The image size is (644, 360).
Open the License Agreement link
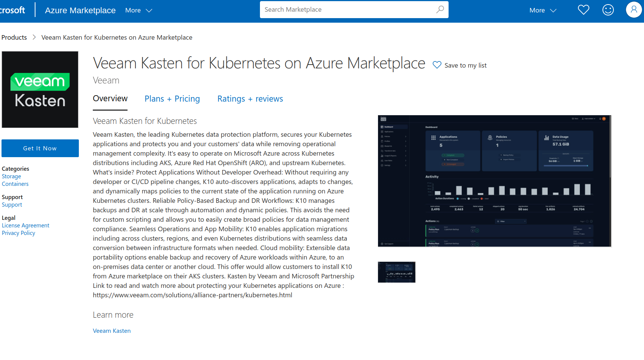pyautogui.click(x=26, y=226)
